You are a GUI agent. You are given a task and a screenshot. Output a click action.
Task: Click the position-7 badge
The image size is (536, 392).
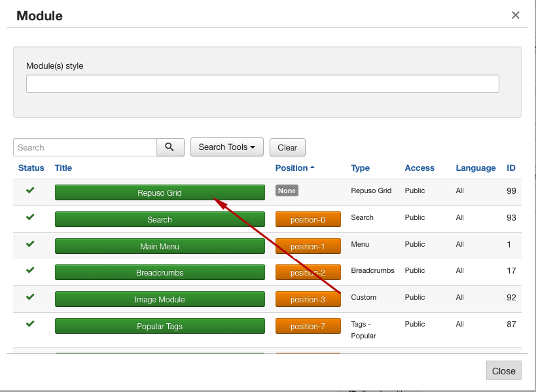point(308,326)
